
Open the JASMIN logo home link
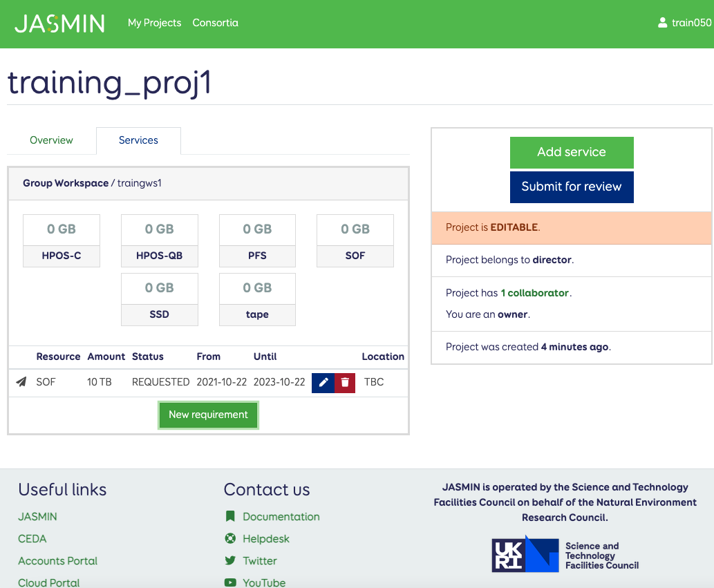[60, 23]
